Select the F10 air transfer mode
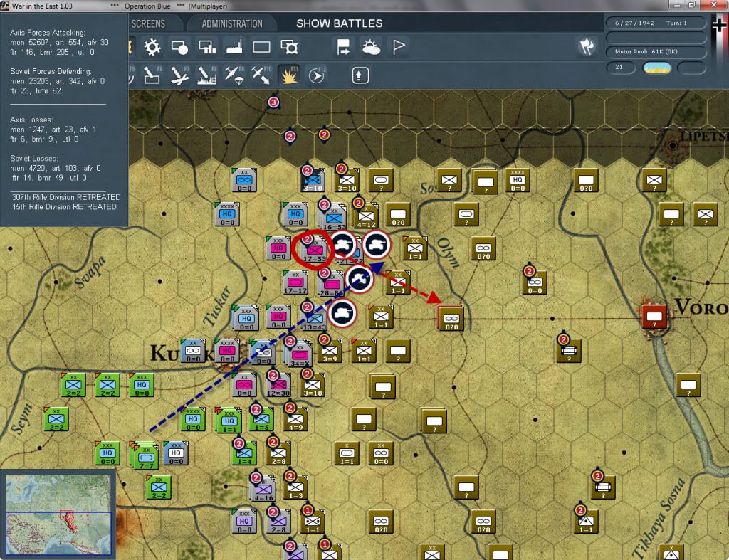This screenshot has height=560, width=729. [x=261, y=75]
